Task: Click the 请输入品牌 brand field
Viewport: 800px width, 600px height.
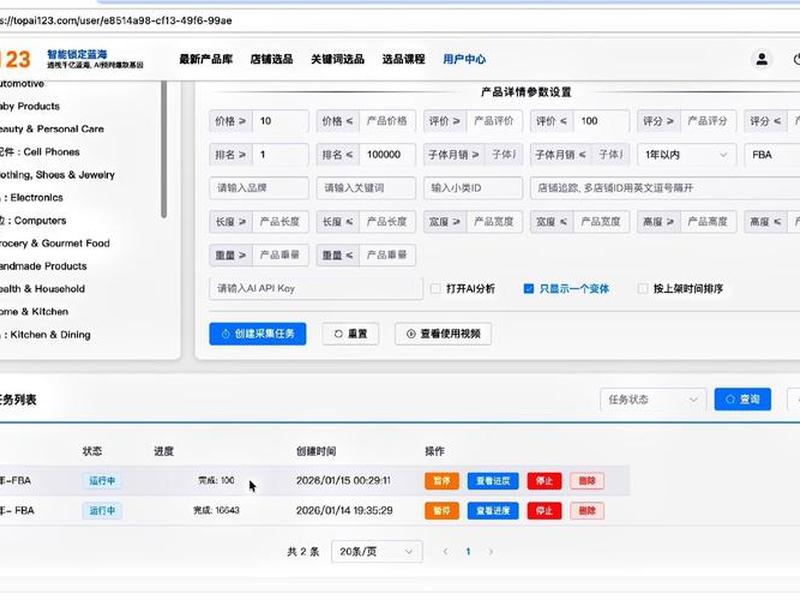Action: (x=259, y=188)
